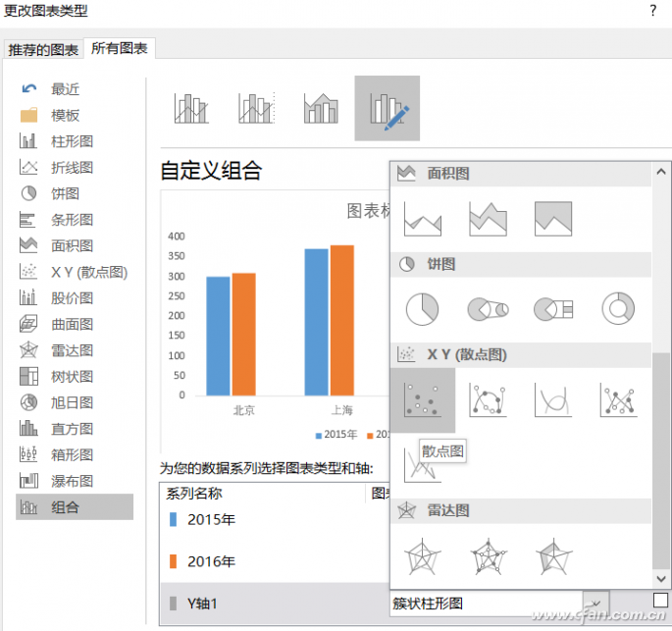
Task: Open the 最近 recent charts category
Action: pyautogui.click(x=75, y=89)
